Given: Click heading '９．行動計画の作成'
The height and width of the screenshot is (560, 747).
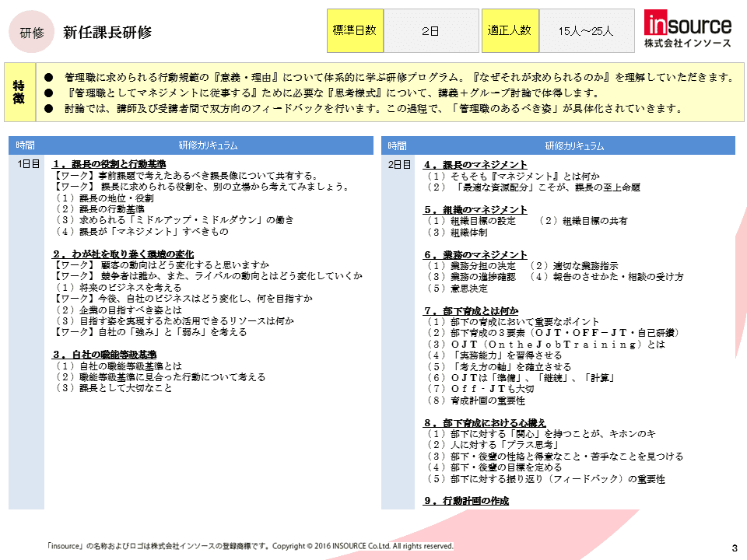Looking at the screenshot, I should click(x=466, y=501).
